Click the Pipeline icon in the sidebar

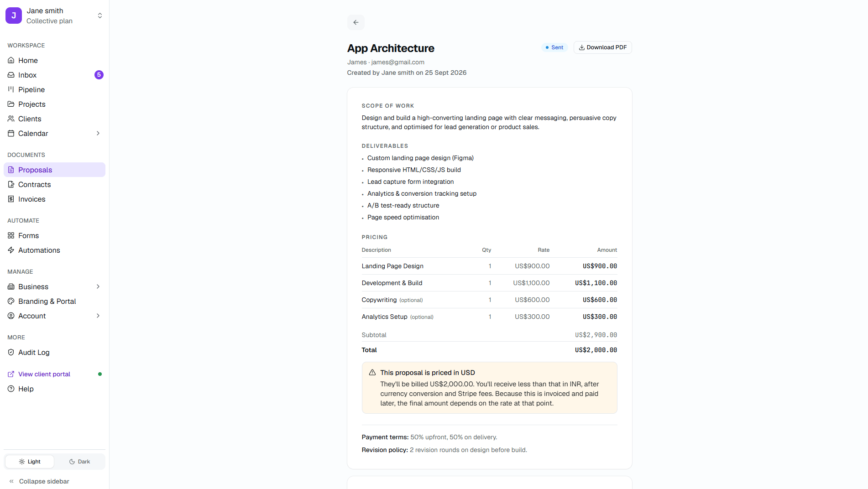click(11, 89)
